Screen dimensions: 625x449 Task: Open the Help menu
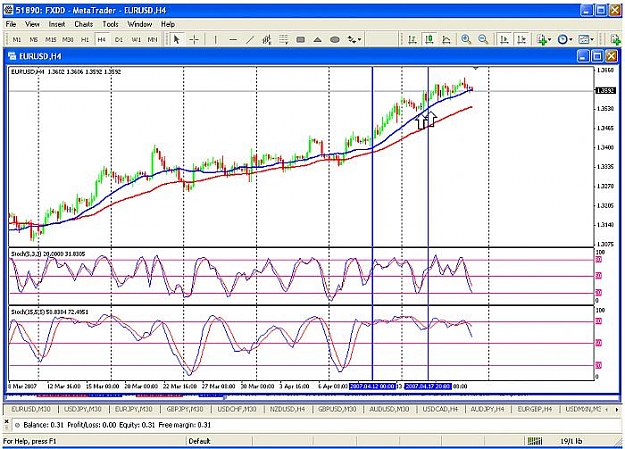coord(168,24)
